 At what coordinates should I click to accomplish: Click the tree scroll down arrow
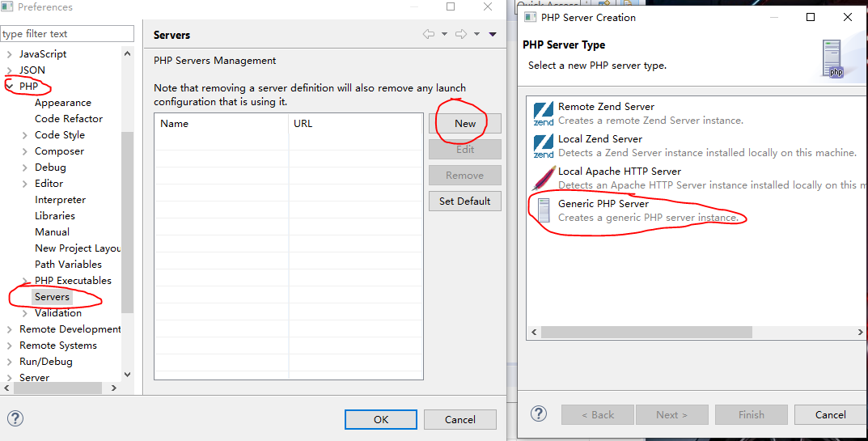127,375
